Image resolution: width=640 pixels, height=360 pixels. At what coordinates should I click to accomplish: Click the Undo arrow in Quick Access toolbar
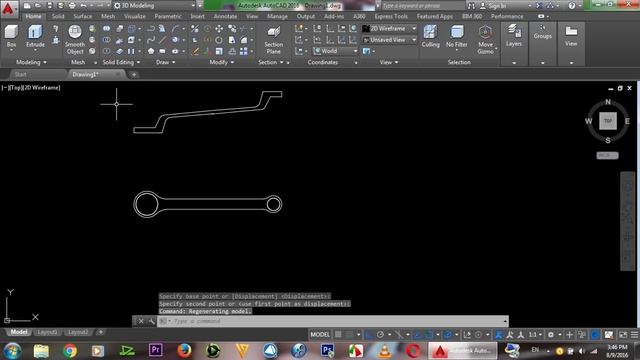[x=84, y=6]
